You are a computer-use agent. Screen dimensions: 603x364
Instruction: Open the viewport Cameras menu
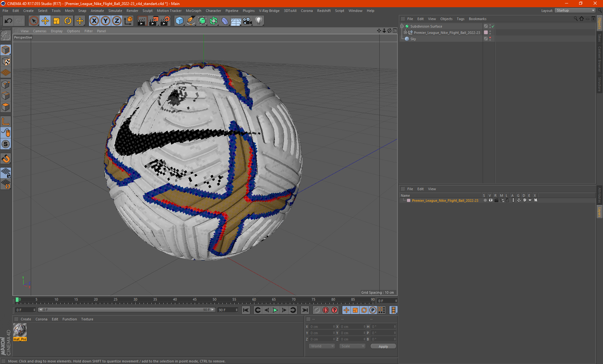(40, 31)
